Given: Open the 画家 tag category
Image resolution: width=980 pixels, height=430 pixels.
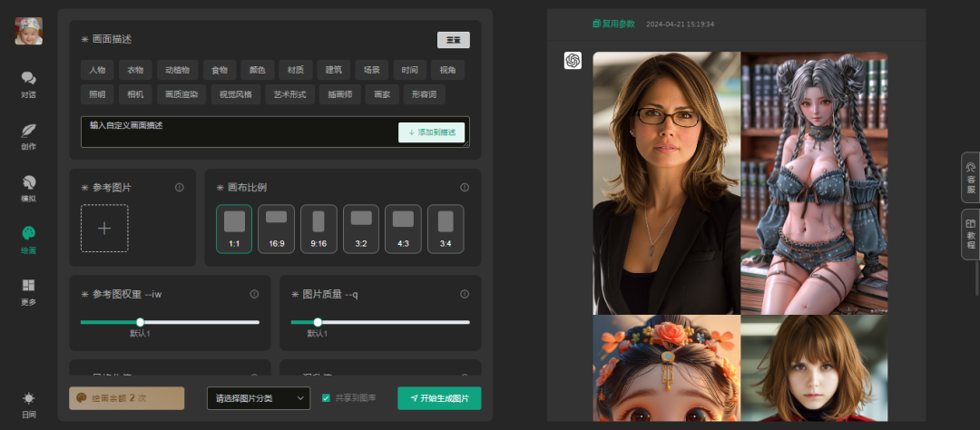Looking at the screenshot, I should pyautogui.click(x=382, y=94).
